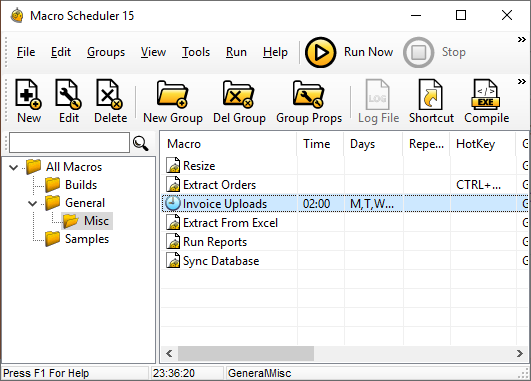The width and height of the screenshot is (531, 381).
Task: Click the Run Now play button
Action: click(320, 52)
